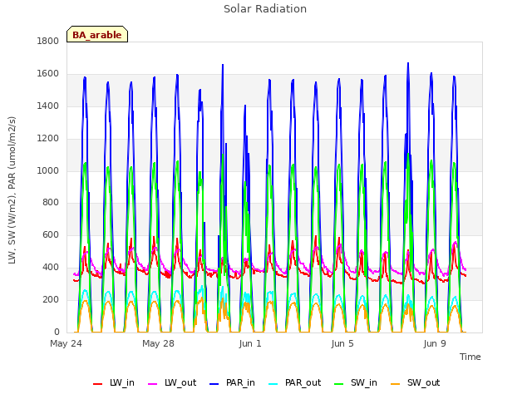
Task: Click the Jun 9 x-axis label
Action: [x=435, y=343]
